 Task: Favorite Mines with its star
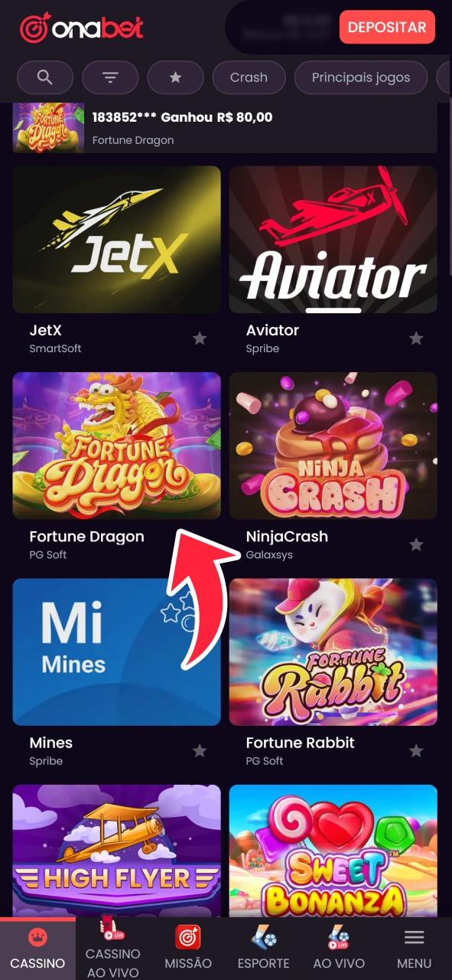coord(200,751)
